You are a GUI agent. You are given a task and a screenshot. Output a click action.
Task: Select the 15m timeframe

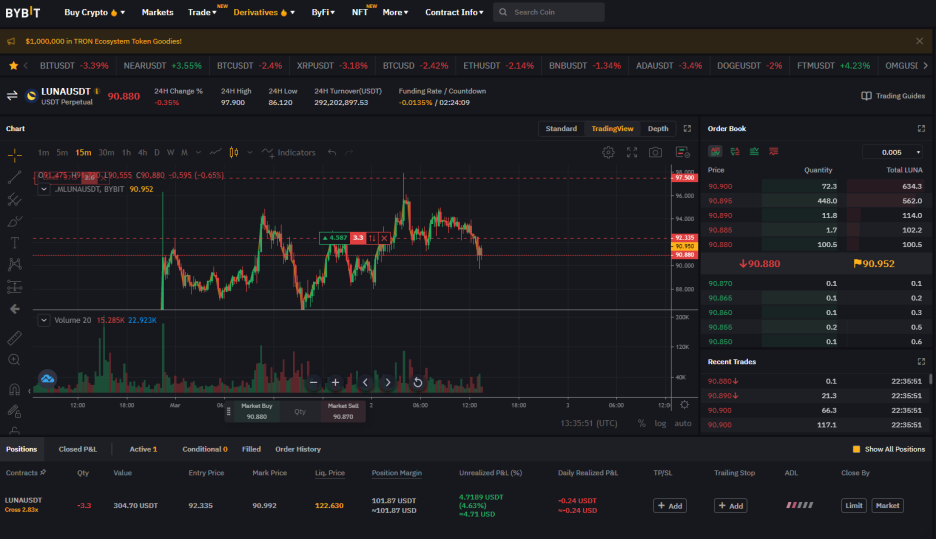(84, 153)
